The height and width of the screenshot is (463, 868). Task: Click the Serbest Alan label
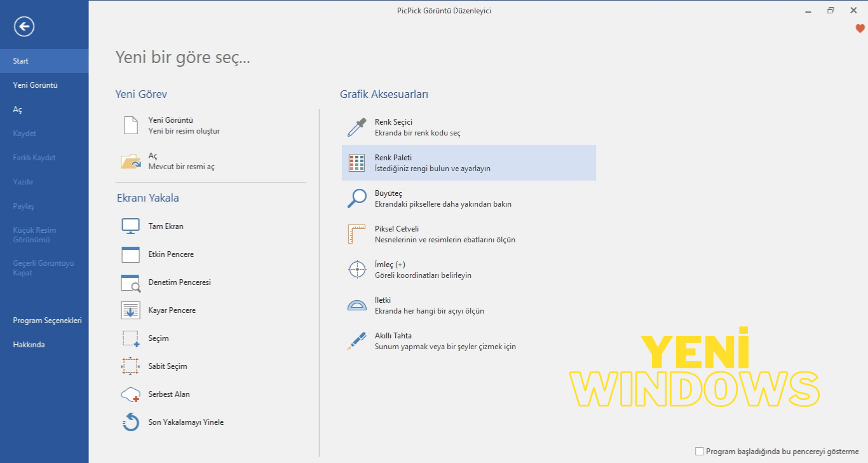(x=169, y=394)
